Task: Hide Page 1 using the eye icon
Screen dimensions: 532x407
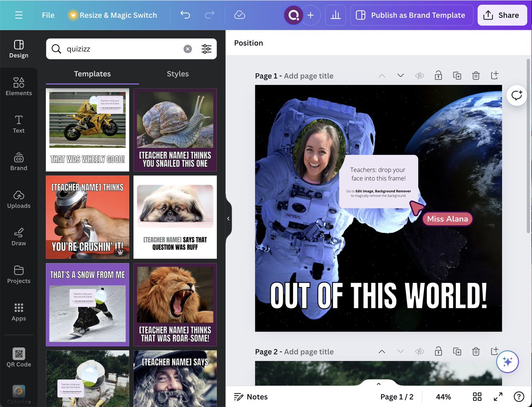Action: pyautogui.click(x=419, y=75)
